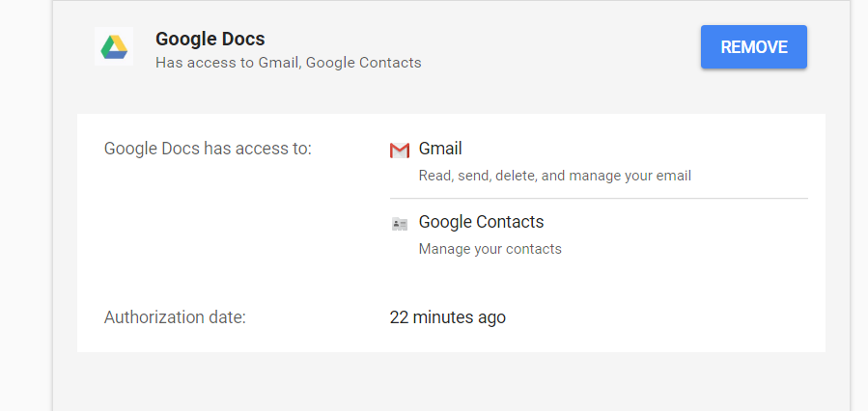The height and width of the screenshot is (411, 868).
Task: Select the bold Google Docs app title
Action: tap(210, 39)
